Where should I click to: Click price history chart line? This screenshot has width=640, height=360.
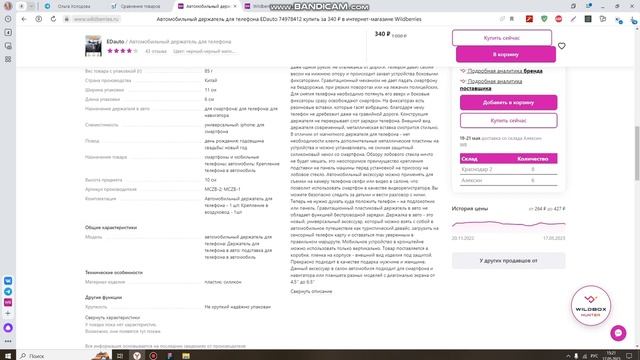(x=508, y=224)
